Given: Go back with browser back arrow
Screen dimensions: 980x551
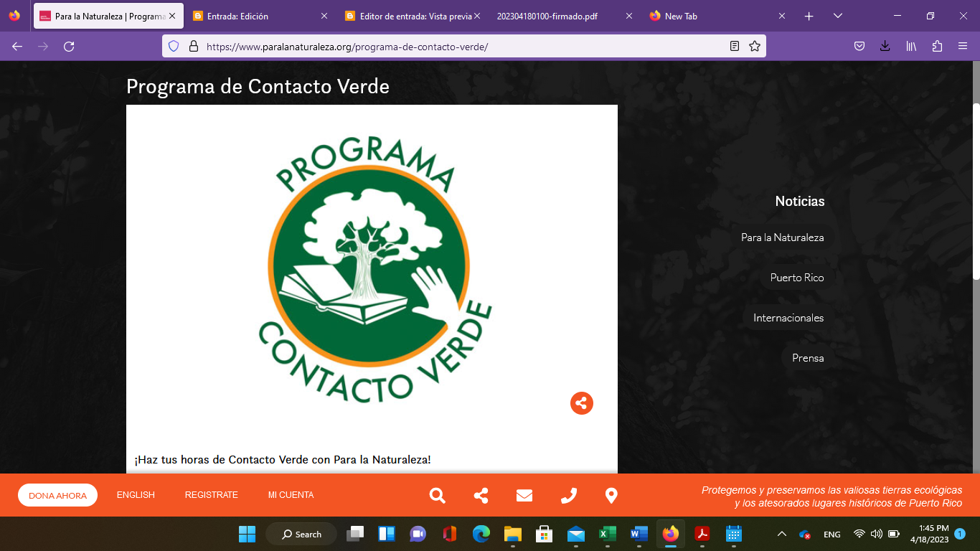Looking at the screenshot, I should (17, 46).
